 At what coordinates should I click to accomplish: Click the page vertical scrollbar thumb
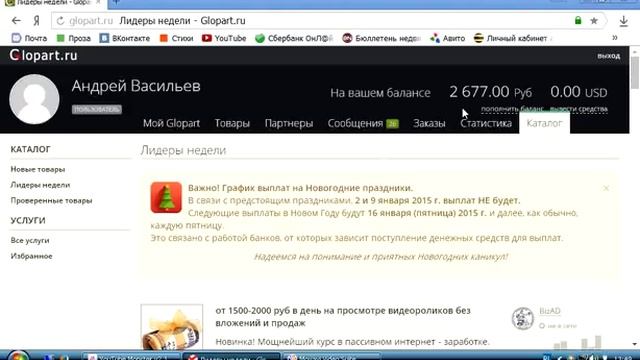tap(634, 73)
